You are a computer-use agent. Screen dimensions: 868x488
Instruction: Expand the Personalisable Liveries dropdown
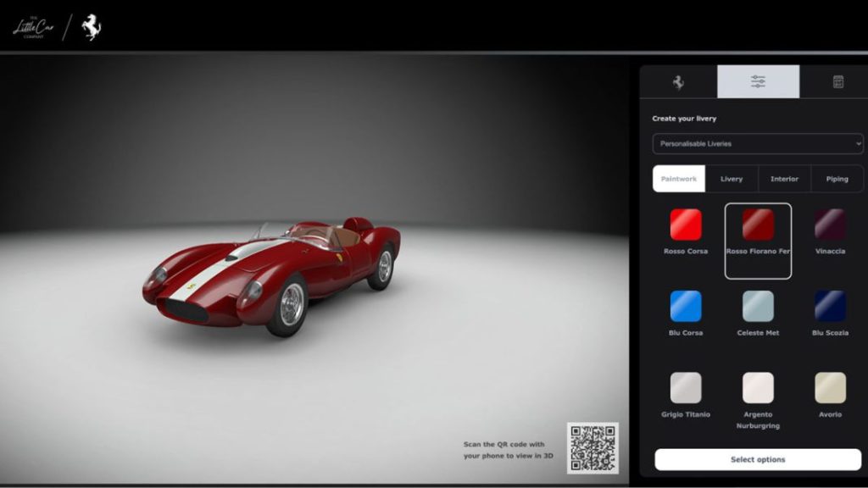pos(758,144)
